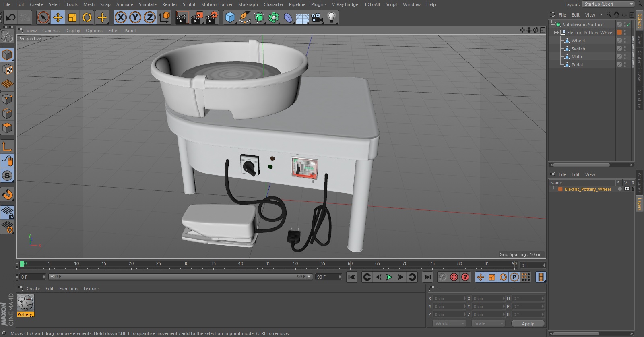The image size is (644, 337).
Task: Add a Subdivision Surface generator icon
Action: tap(259, 17)
